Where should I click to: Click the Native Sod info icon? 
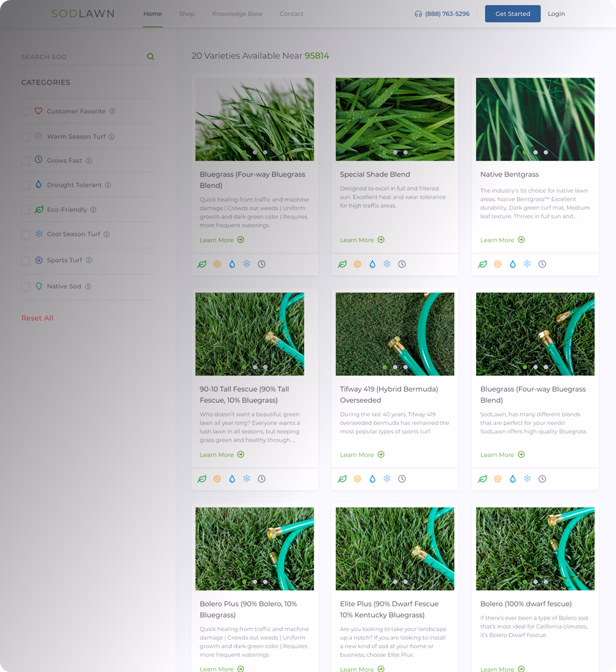click(88, 286)
